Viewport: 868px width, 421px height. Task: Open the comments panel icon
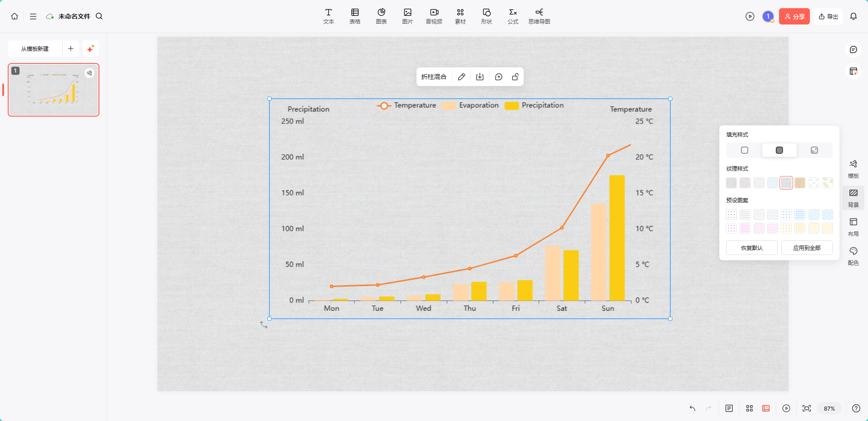tap(853, 49)
